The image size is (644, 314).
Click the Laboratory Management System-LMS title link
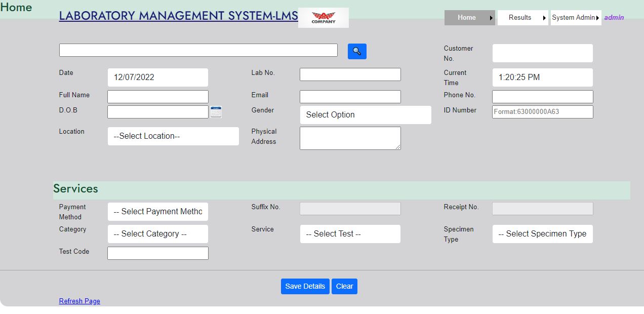(179, 16)
